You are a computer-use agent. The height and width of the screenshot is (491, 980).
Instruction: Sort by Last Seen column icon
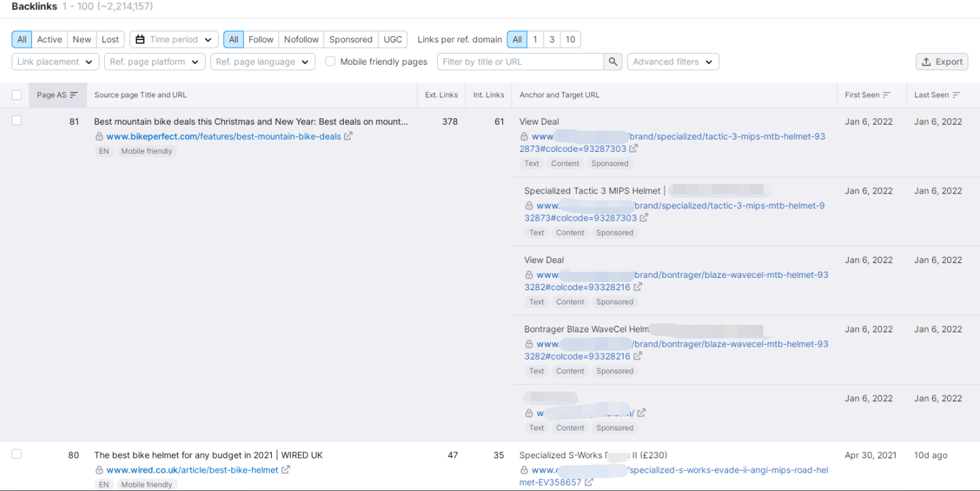pos(956,95)
